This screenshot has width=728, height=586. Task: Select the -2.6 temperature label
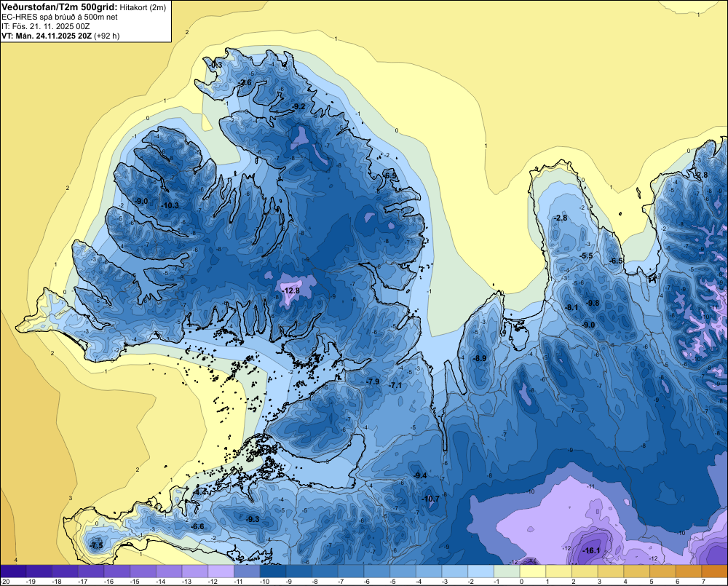coord(244,83)
